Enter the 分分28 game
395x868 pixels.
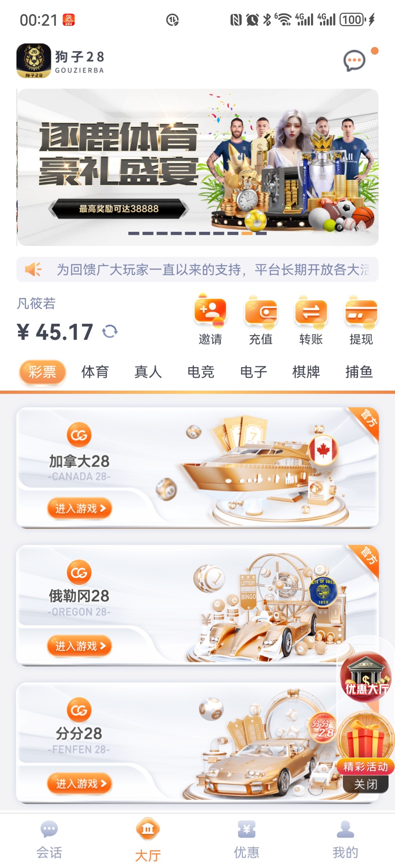pyautogui.click(x=80, y=783)
